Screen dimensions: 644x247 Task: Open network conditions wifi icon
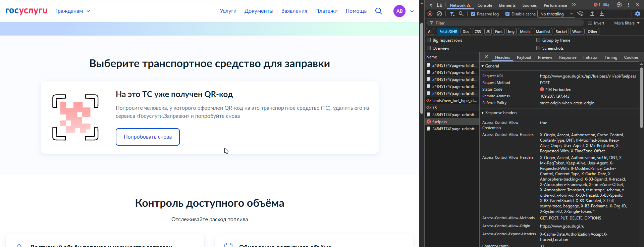580,14
